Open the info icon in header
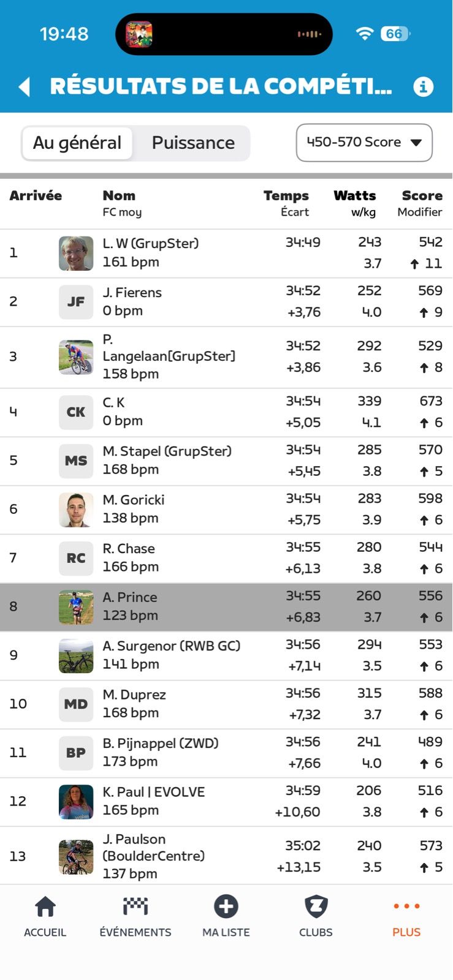Viewport: 453px width, 980px height. 423,86
